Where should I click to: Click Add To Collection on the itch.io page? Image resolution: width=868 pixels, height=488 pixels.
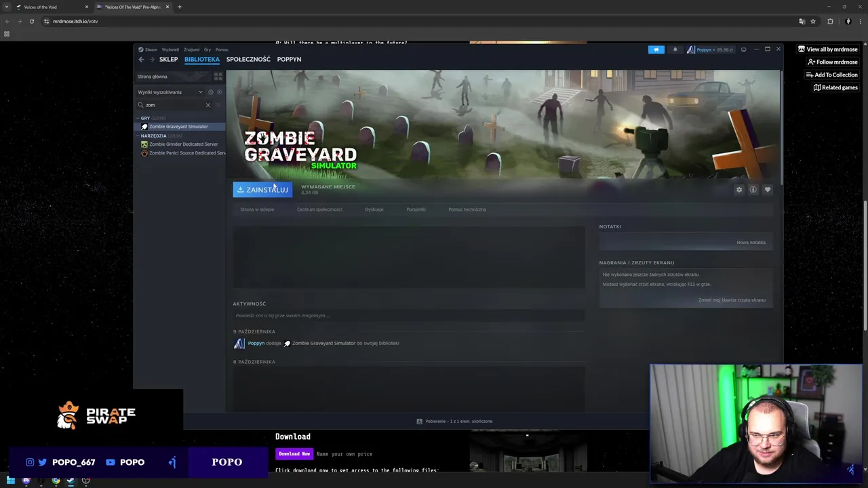[831, 75]
